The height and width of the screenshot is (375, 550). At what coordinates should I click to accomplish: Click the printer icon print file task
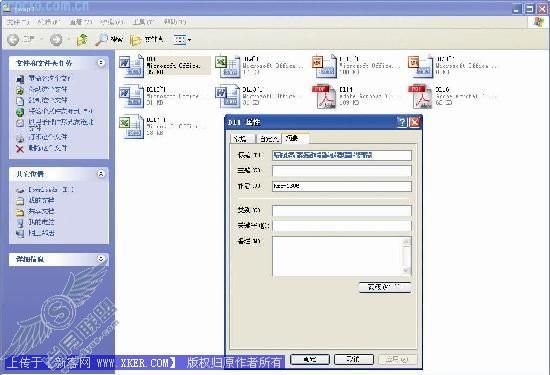coord(20,138)
